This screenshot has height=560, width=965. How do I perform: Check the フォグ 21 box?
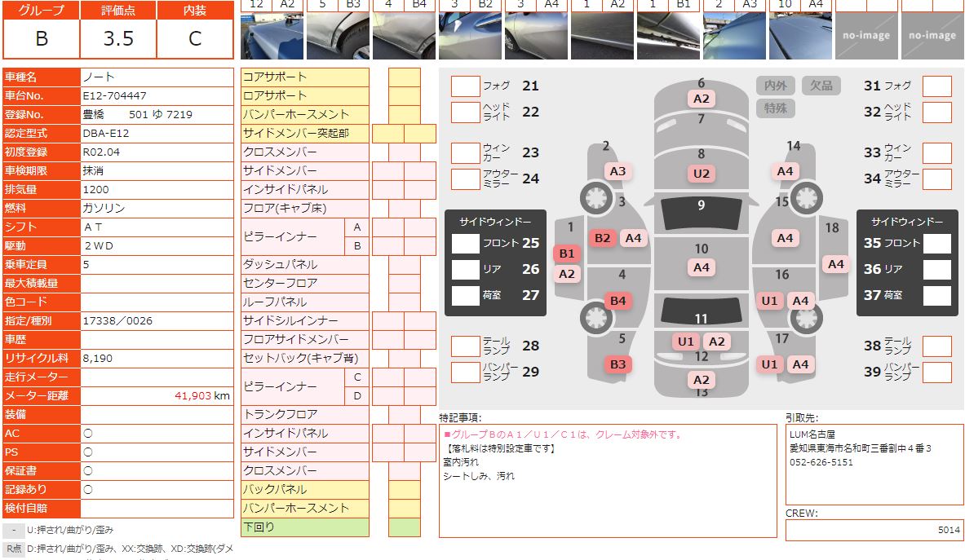pos(466,86)
